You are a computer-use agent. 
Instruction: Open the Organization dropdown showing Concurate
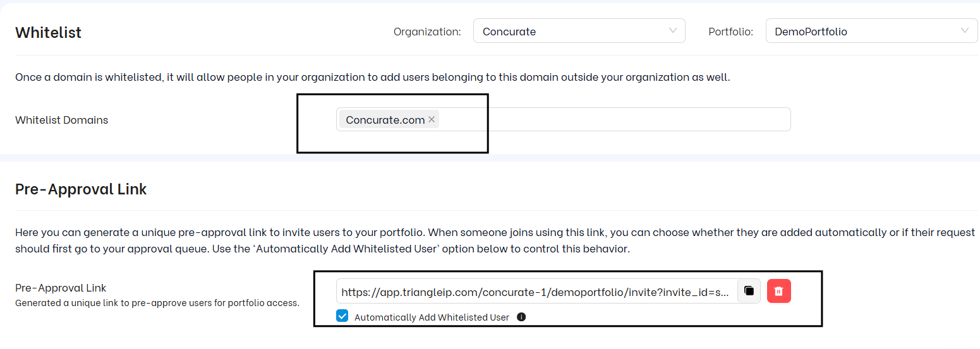point(569,31)
